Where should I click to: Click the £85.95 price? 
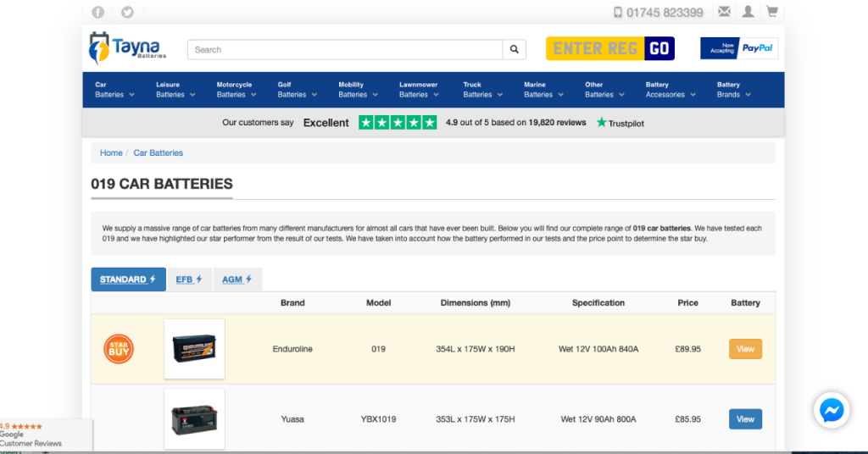687,419
